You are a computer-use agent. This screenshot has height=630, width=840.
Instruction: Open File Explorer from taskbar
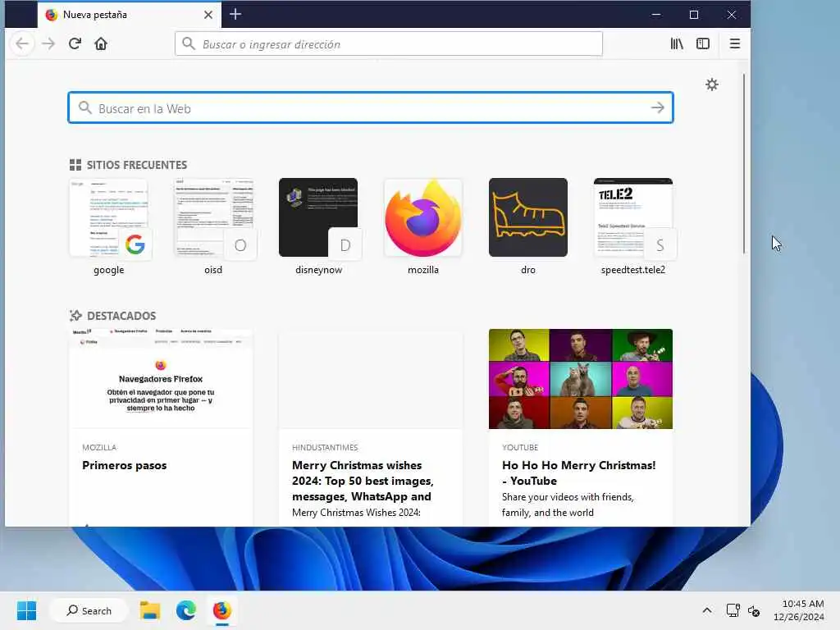(x=150, y=610)
